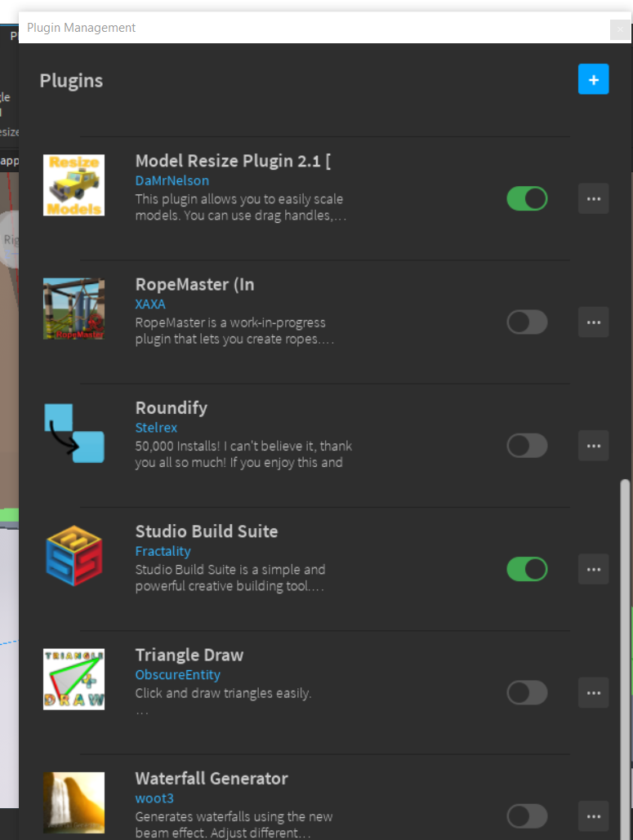Image resolution: width=633 pixels, height=840 pixels.
Task: Click the Studio Build Suite cube icon
Action: [x=74, y=556]
